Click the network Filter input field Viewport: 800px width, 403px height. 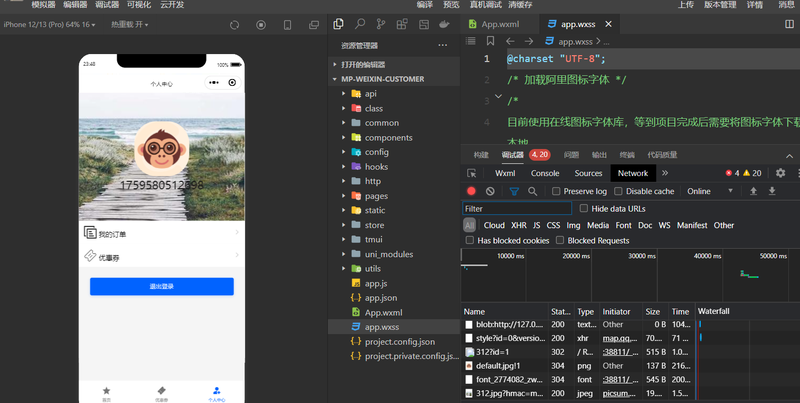point(516,209)
